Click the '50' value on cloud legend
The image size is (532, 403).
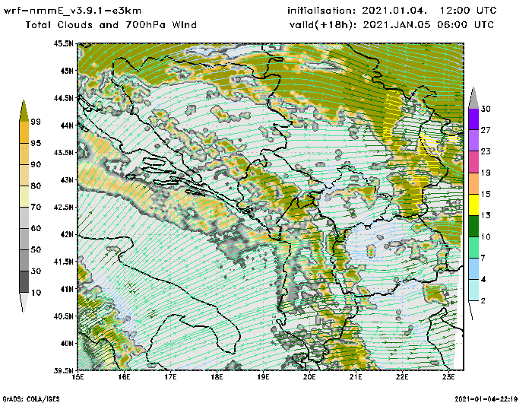tap(36, 249)
